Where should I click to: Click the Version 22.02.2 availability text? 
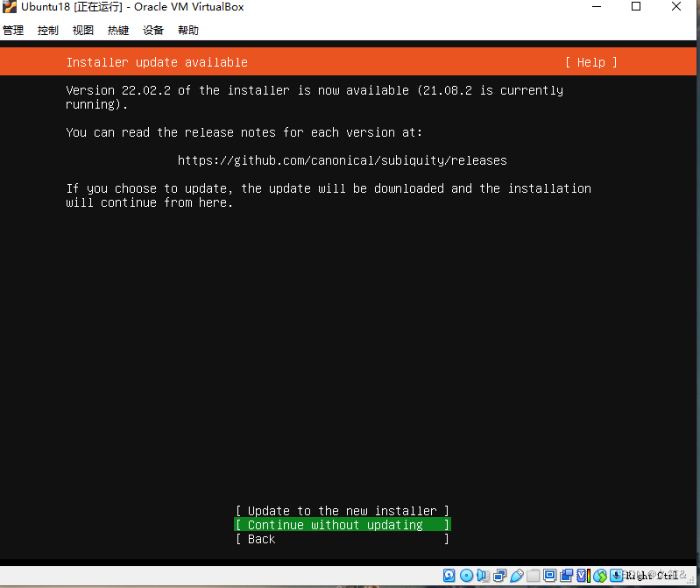click(x=315, y=97)
